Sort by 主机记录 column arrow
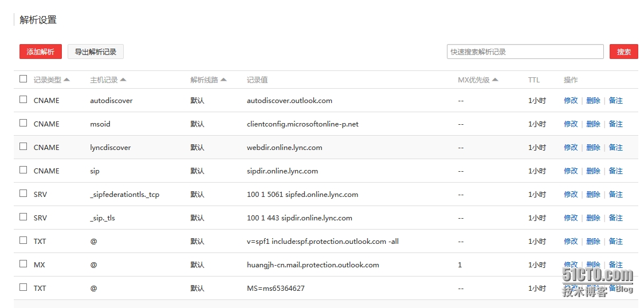 [x=123, y=80]
